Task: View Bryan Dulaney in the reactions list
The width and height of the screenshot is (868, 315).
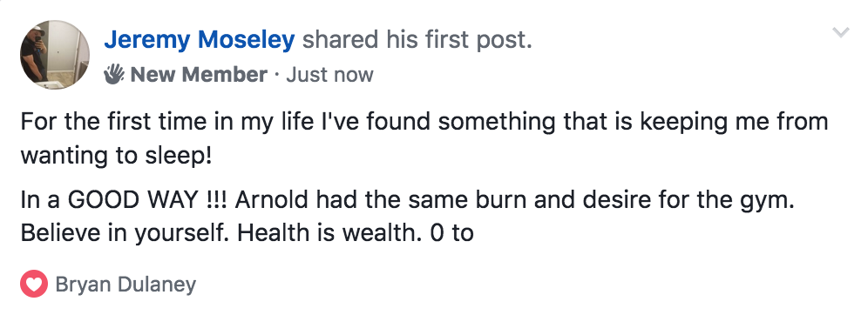Action: [125, 285]
